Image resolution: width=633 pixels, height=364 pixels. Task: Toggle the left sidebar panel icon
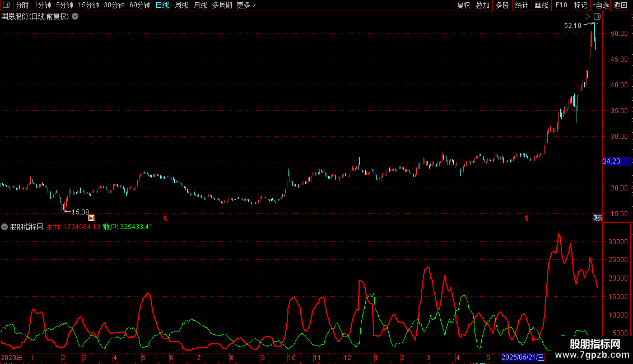tap(6, 5)
